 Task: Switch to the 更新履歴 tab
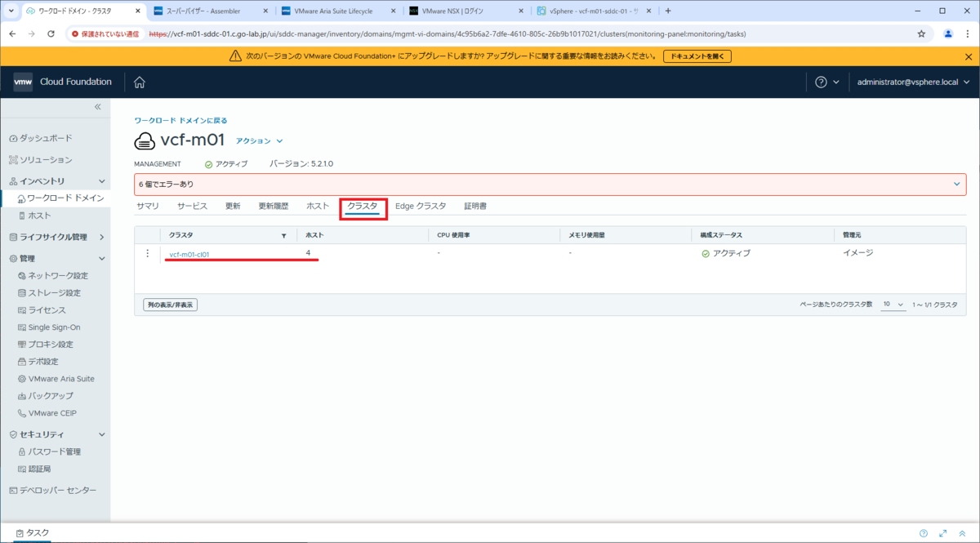273,207
